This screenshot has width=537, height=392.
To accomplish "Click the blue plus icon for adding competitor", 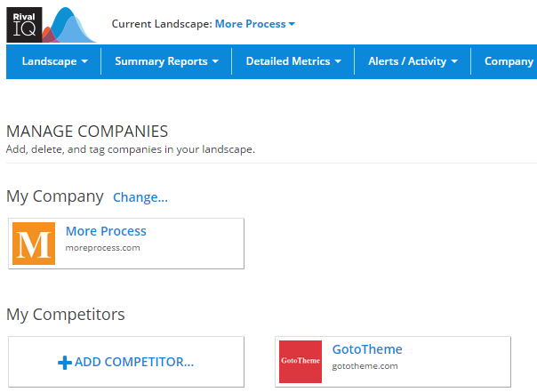I will 65,363.
